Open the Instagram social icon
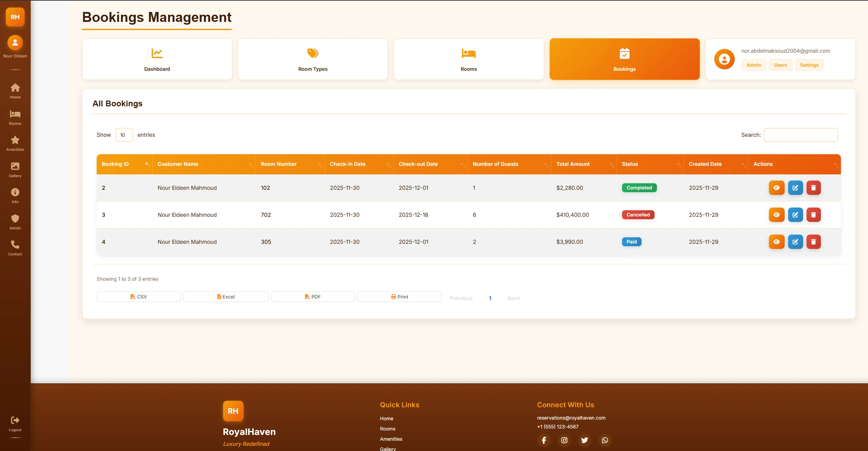This screenshot has width=868, height=451. (564, 440)
